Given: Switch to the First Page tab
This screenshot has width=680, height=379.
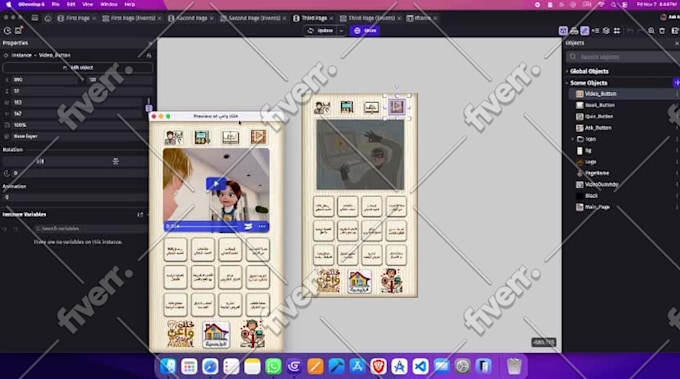Looking at the screenshot, I should [x=77, y=18].
